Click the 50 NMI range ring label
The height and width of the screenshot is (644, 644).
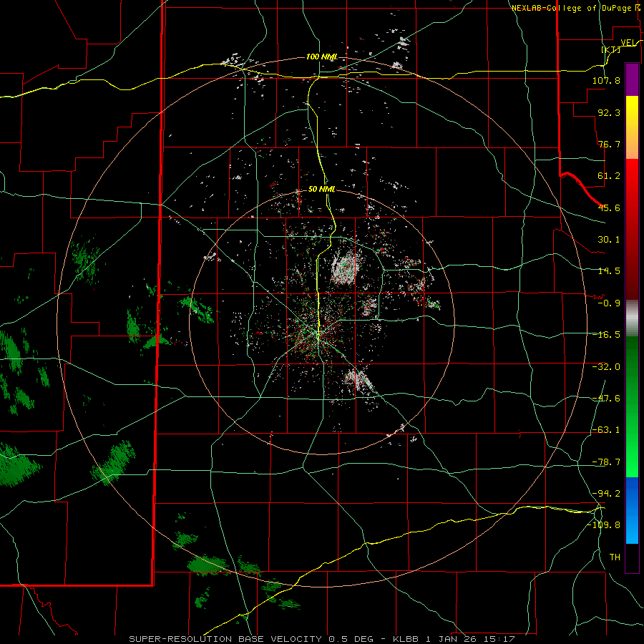click(x=321, y=189)
